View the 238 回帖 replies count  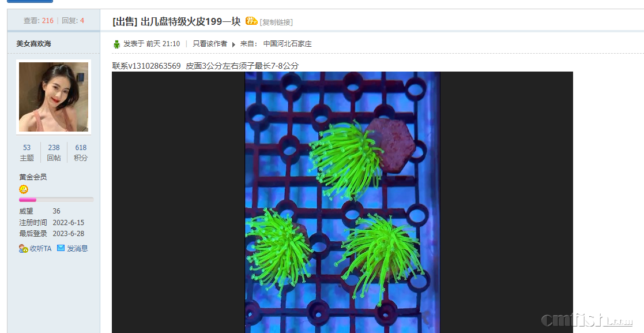pyautogui.click(x=54, y=152)
